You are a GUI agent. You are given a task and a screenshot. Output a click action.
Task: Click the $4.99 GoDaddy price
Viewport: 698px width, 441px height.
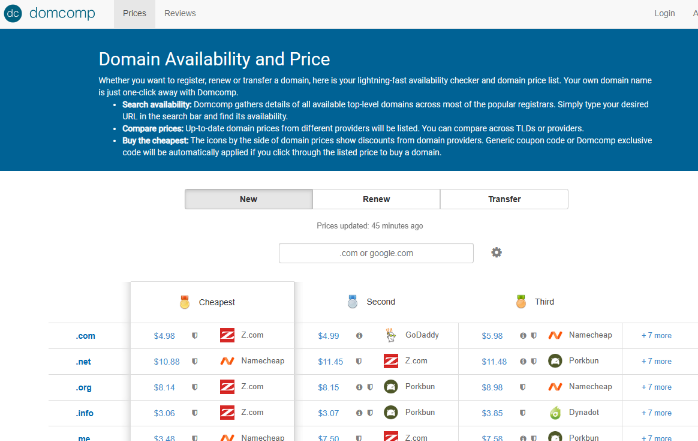tap(329, 336)
